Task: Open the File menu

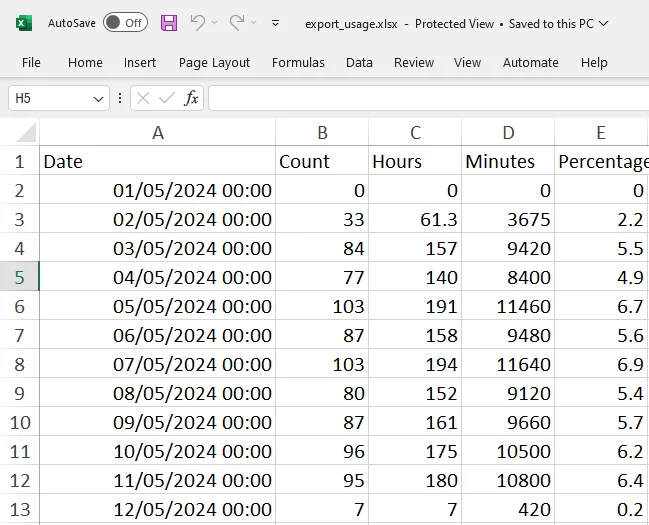Action: click(x=31, y=62)
